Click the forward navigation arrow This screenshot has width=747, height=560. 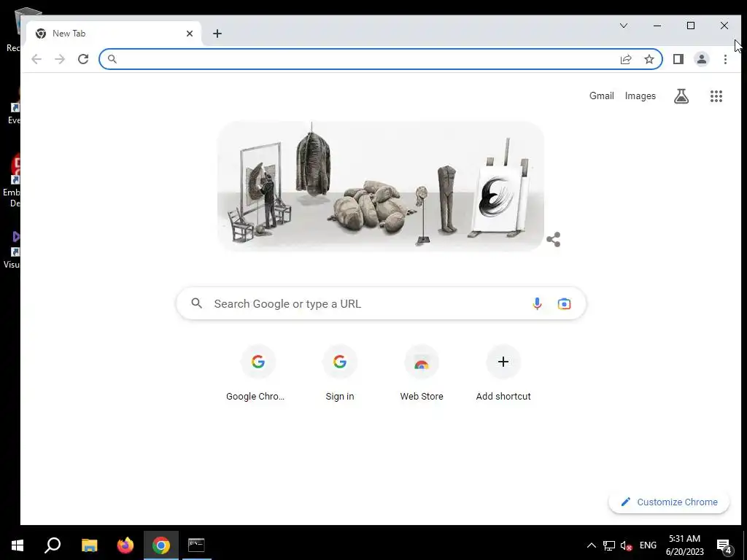click(60, 59)
